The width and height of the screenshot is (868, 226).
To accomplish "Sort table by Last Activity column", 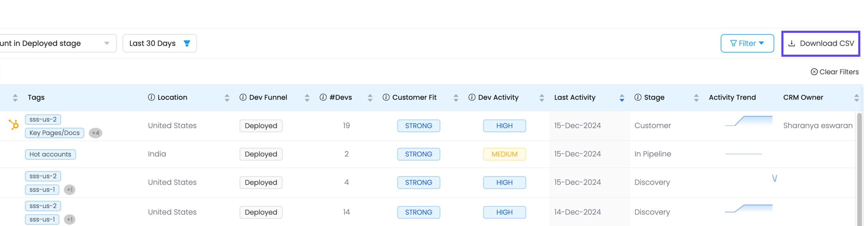I will coord(622,98).
